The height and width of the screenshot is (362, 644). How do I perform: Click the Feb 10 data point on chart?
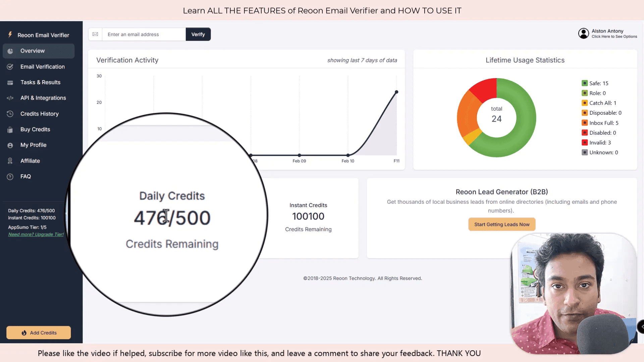(348, 155)
